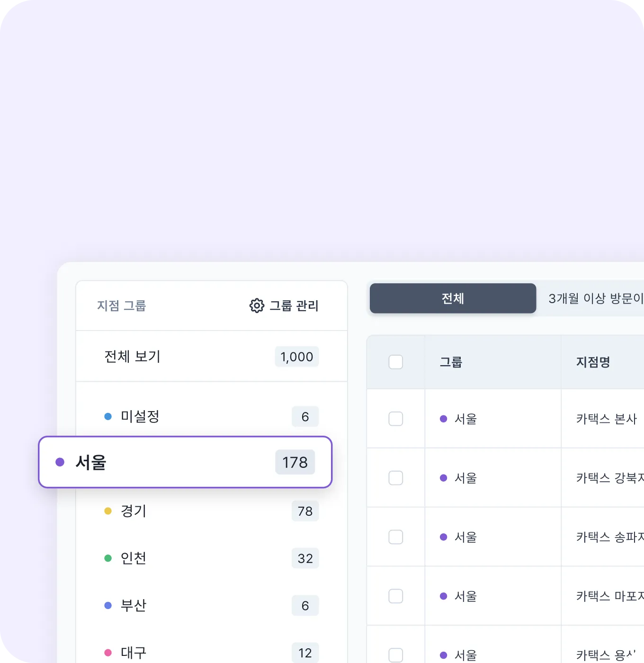Screen dimensions: 644x663
Task: Open 그룹 관리 settings
Action: (x=294, y=306)
